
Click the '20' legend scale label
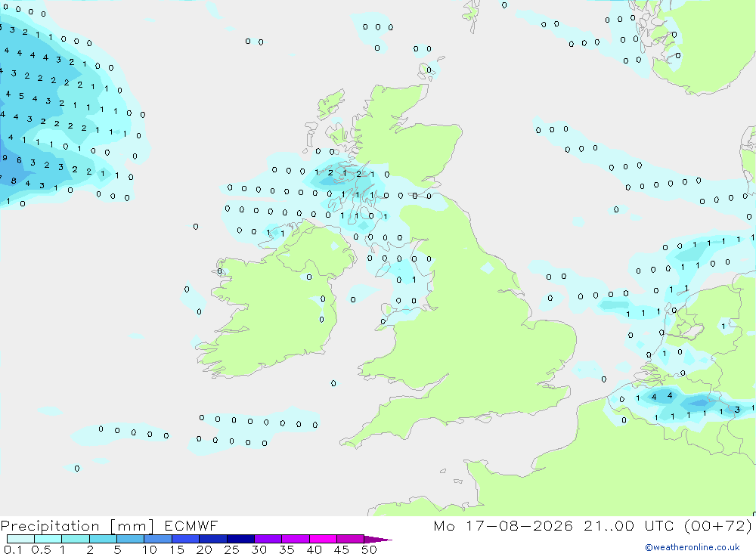(x=204, y=549)
